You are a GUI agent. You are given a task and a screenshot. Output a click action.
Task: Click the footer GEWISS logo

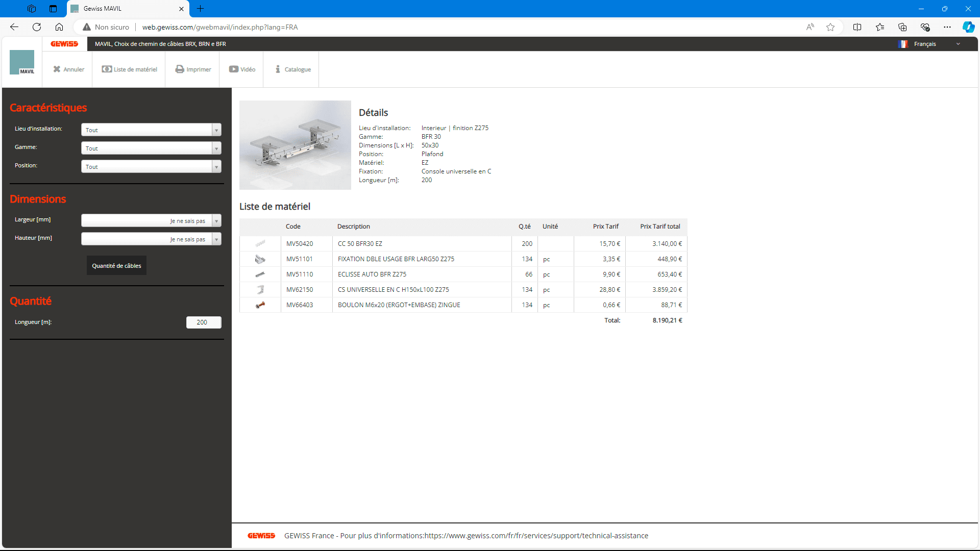[x=261, y=536]
